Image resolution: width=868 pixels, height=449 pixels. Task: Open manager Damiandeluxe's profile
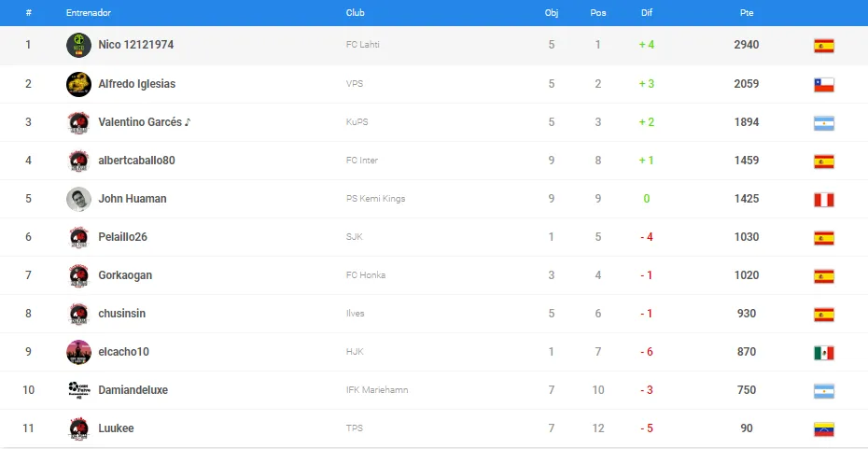pyautogui.click(x=133, y=390)
